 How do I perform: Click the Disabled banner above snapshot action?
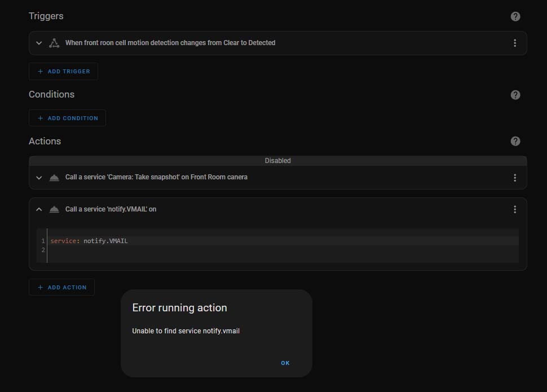pos(277,161)
